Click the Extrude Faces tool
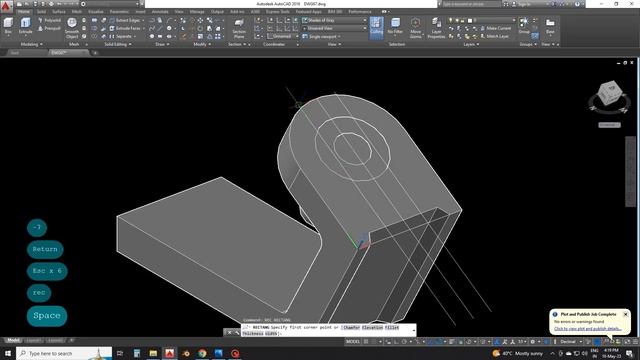Viewport: 640px width, 360px height. pyautogui.click(x=127, y=29)
